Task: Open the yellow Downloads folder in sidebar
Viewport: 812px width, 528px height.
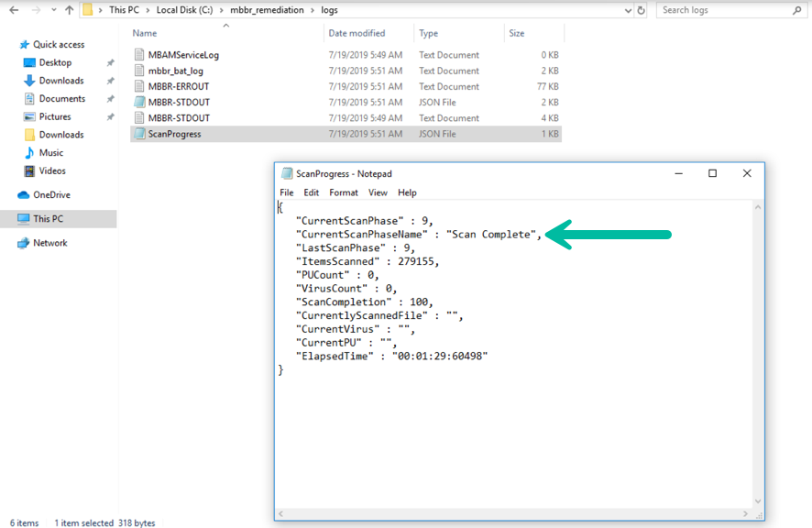Action: [x=61, y=135]
